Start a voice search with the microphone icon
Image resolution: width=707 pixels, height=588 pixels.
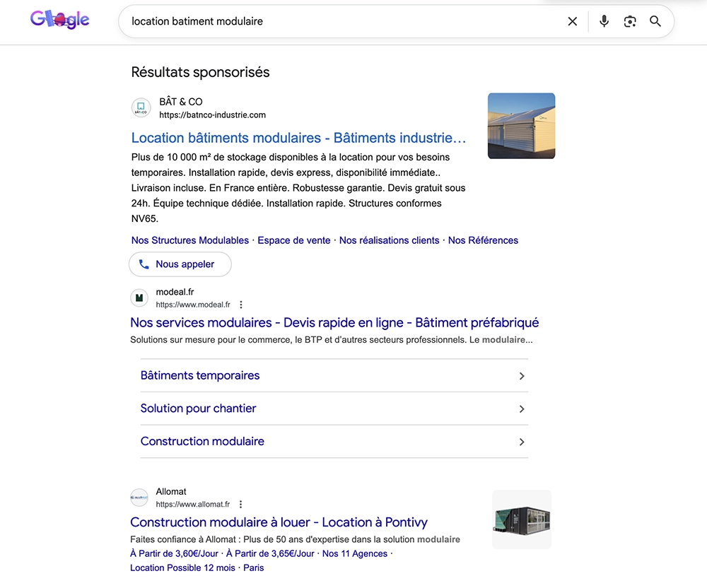pos(604,21)
